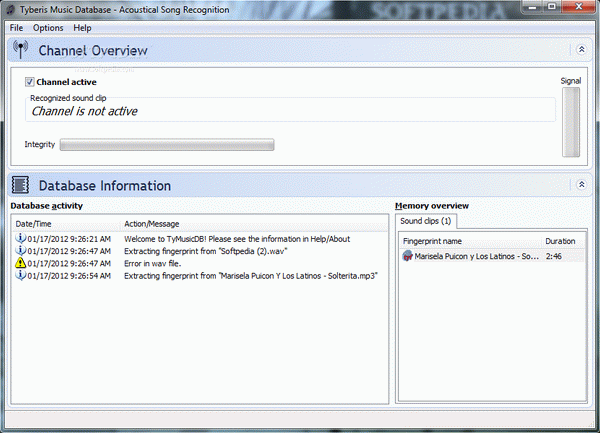Select the Welcome to TyMusicDB! message
Viewport: 600px width, 433px height.
click(x=237, y=239)
